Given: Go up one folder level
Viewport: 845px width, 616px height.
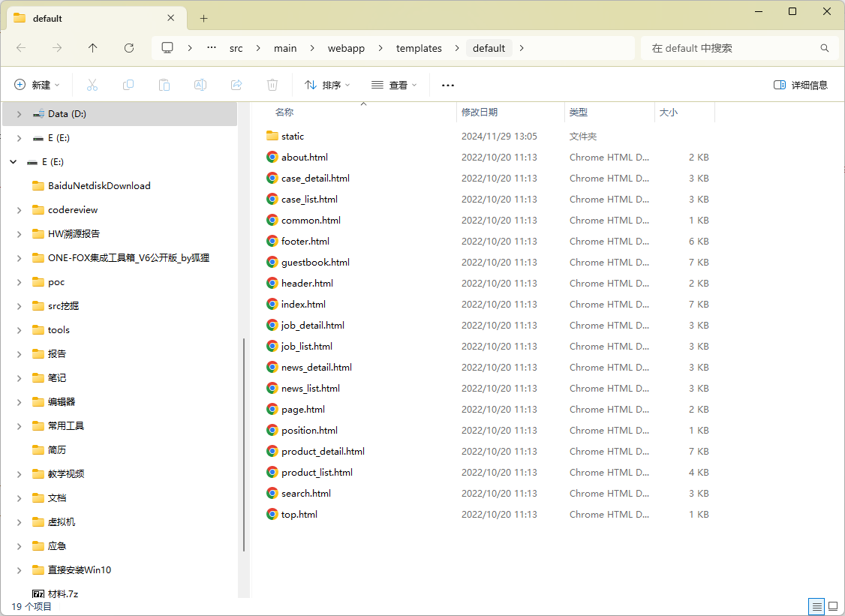Looking at the screenshot, I should (x=93, y=48).
